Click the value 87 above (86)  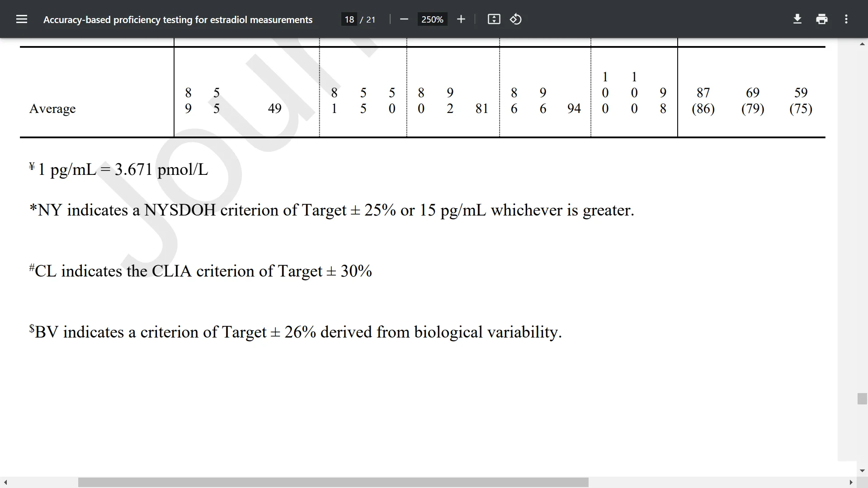pyautogui.click(x=703, y=93)
